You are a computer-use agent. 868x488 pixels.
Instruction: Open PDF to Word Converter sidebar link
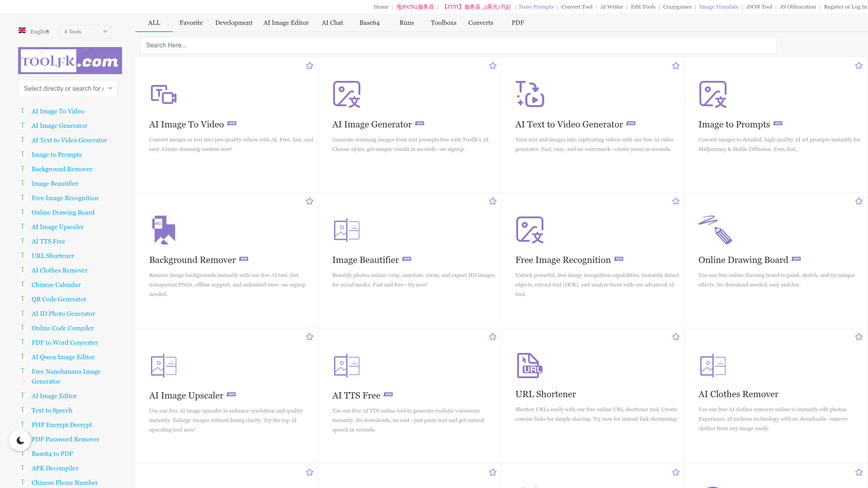(x=65, y=343)
